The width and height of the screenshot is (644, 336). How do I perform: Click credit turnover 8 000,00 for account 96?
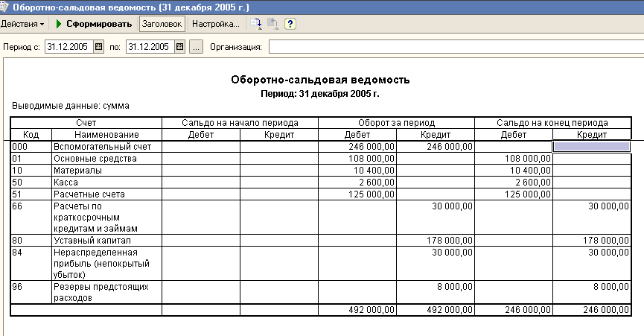tap(455, 287)
